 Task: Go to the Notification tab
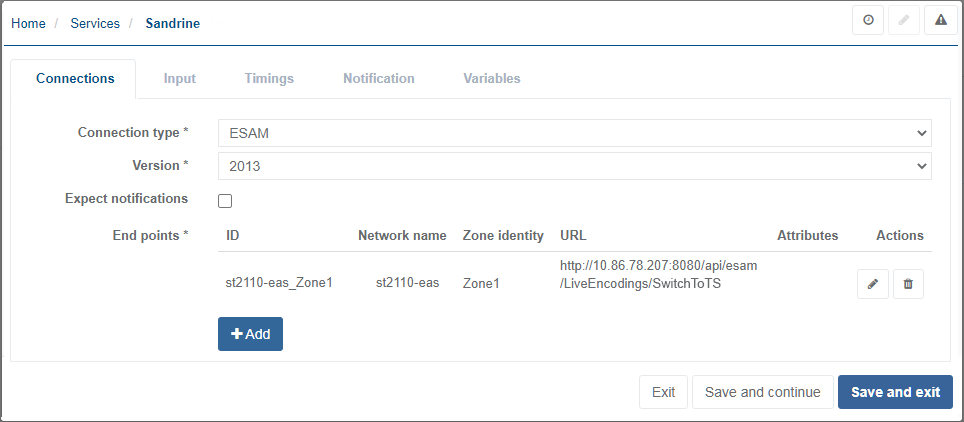click(378, 78)
